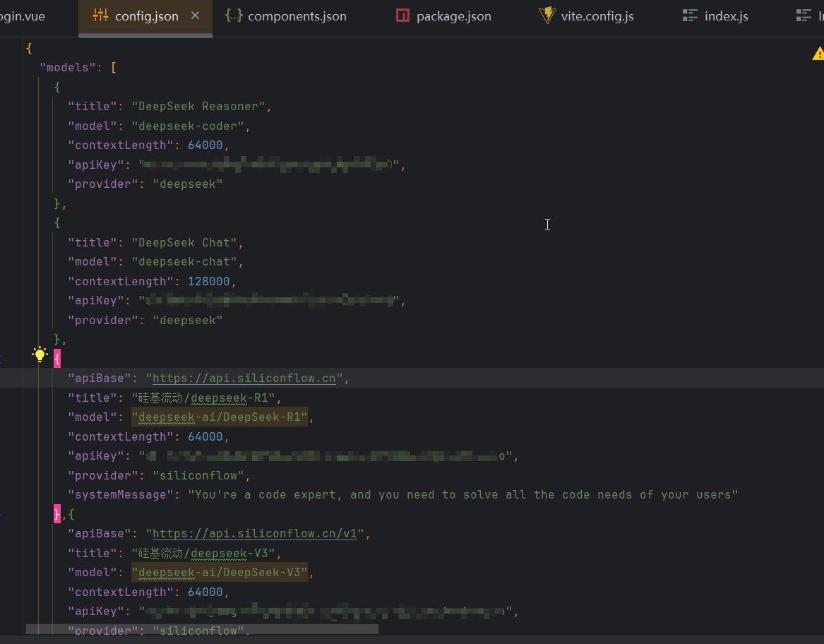Click the blurred apiKey under DeepSeek Reasoner

click(268, 165)
